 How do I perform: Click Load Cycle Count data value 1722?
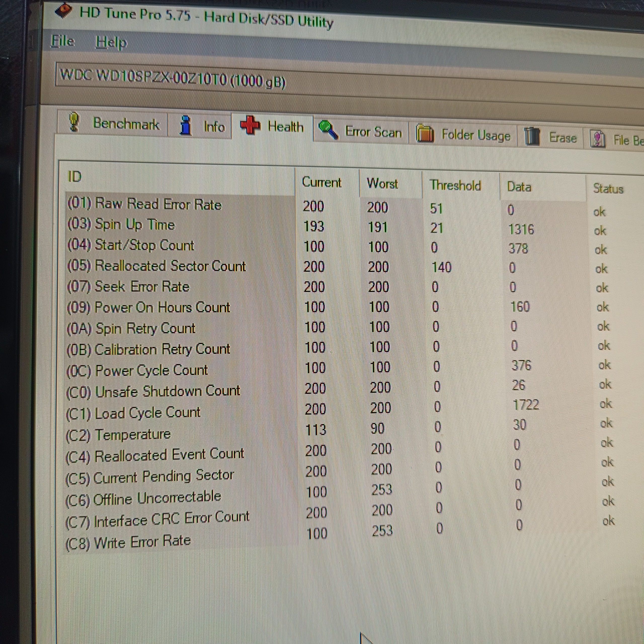pyautogui.click(x=526, y=405)
